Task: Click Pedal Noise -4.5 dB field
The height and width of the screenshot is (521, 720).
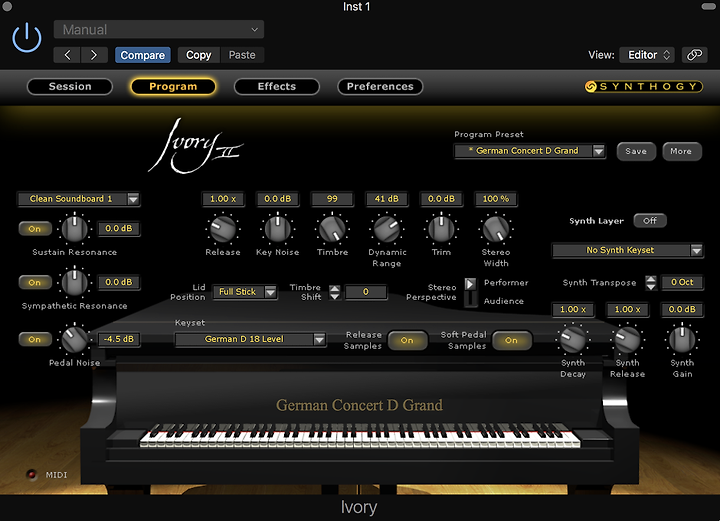Action: point(119,339)
